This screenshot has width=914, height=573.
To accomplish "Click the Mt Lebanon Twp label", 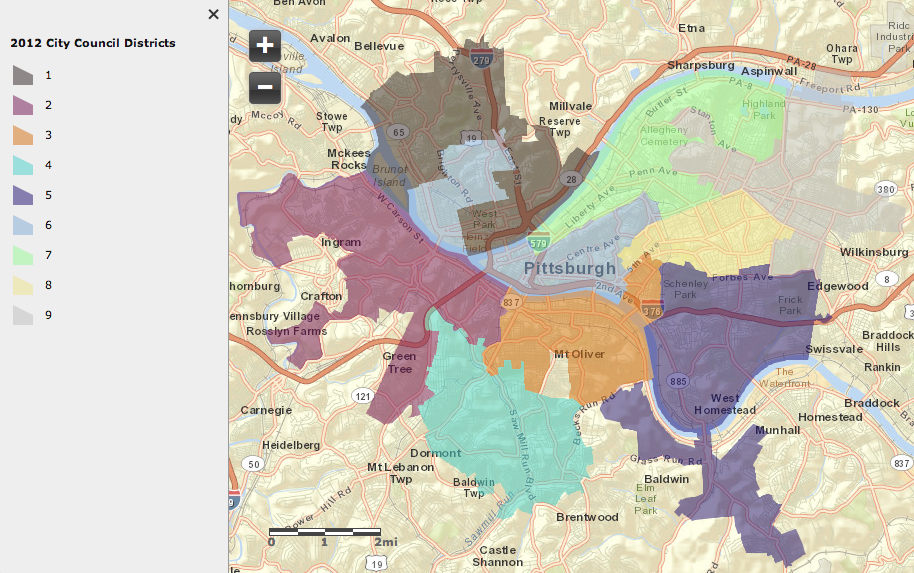I will point(400,473).
